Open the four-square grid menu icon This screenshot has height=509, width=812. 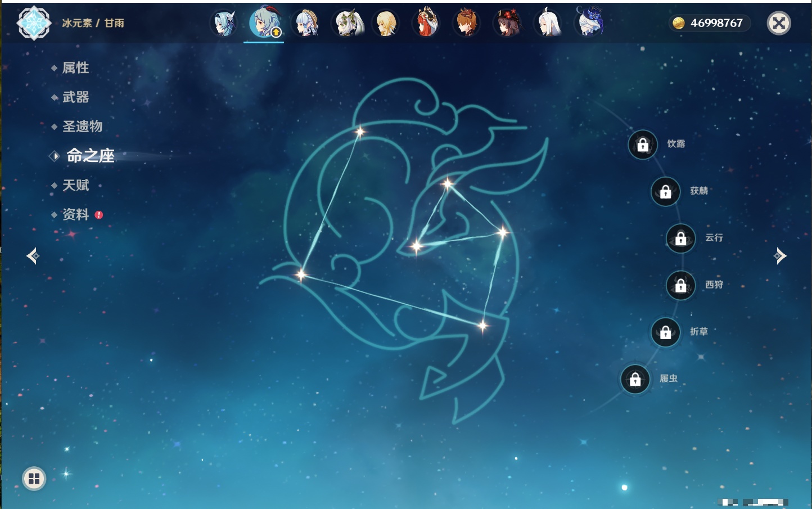(x=34, y=479)
